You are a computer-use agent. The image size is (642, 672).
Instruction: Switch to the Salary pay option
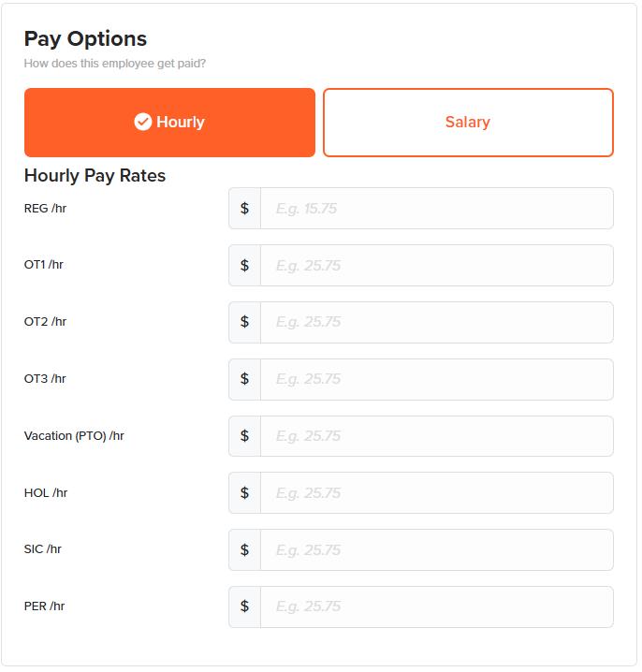(469, 123)
